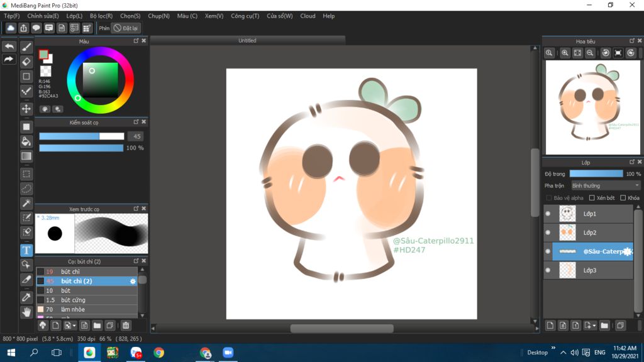
Task: Select the Select Pen tool
Action: [26, 217]
